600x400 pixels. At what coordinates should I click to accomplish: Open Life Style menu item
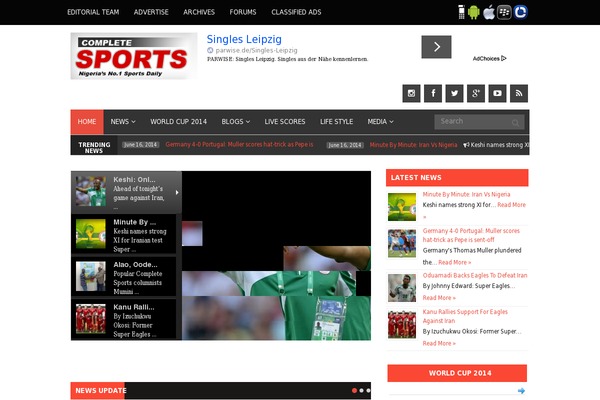336,122
